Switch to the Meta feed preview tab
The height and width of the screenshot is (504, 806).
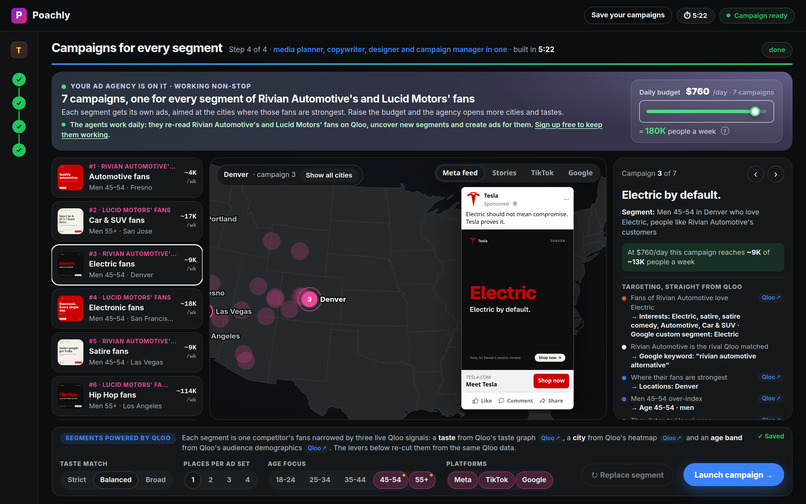pos(460,173)
